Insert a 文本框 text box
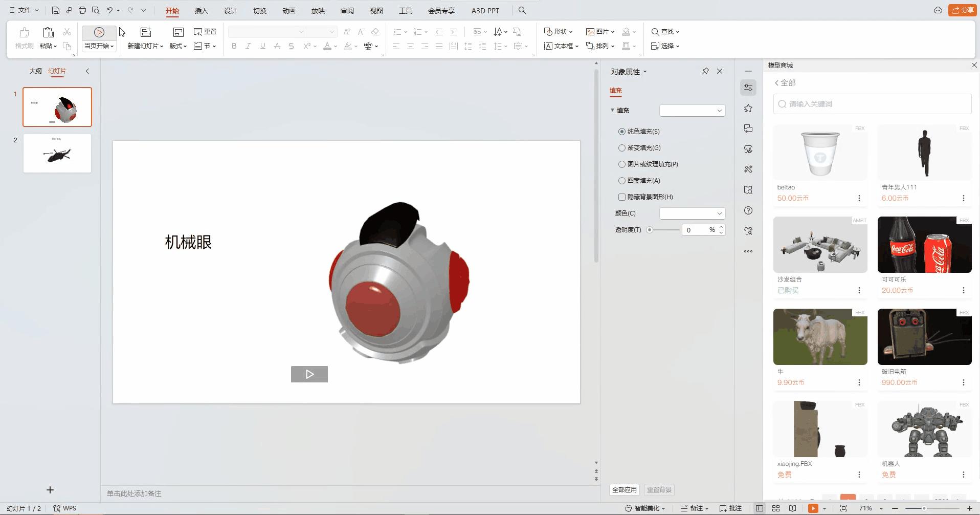This screenshot has height=515, width=980. 560,46
